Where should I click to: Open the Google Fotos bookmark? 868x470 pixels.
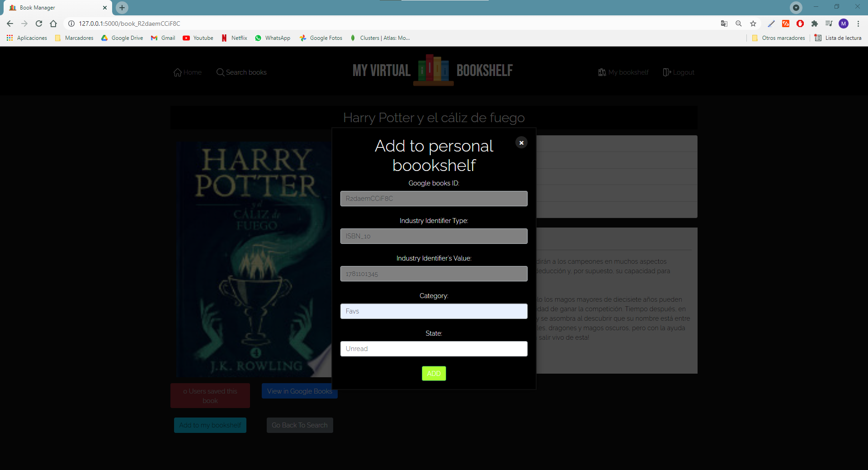click(321, 38)
